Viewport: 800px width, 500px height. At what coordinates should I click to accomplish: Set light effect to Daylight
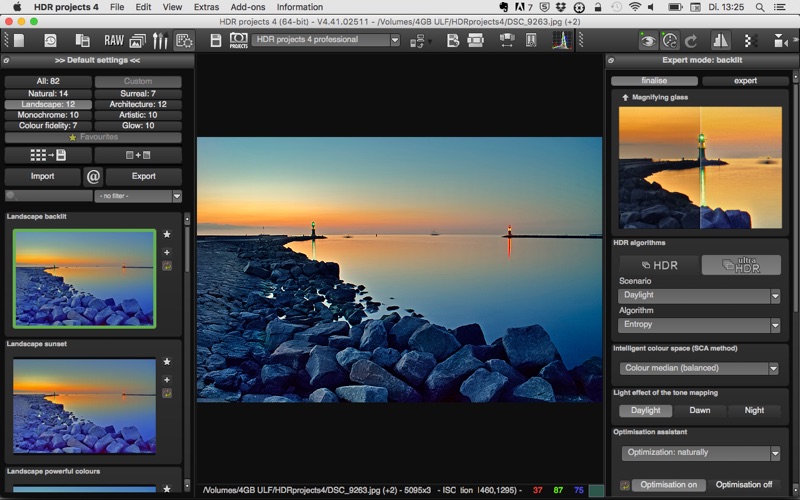pyautogui.click(x=645, y=410)
